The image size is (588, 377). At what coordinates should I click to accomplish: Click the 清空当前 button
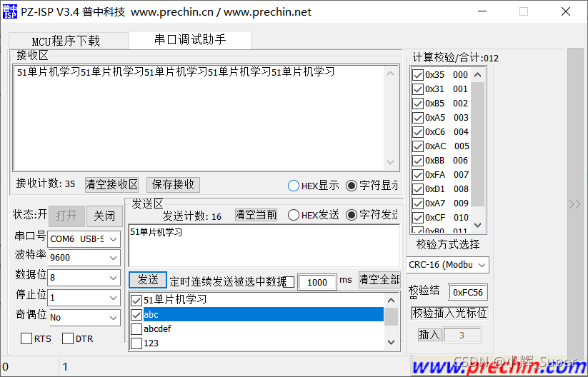pos(256,215)
